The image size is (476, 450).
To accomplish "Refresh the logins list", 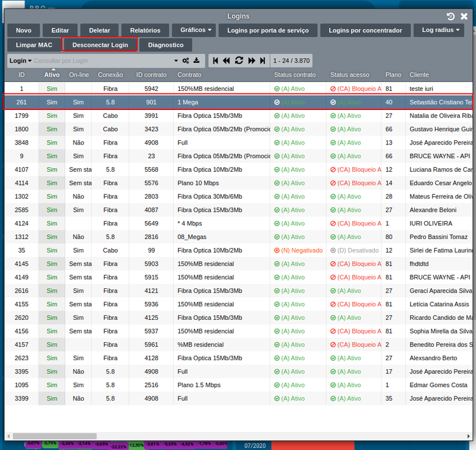I will pyautogui.click(x=239, y=61).
